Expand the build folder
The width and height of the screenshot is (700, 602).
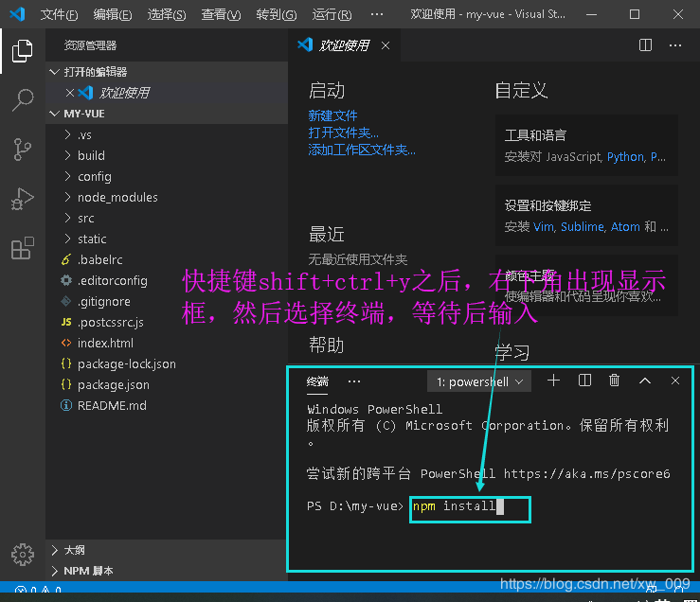(67, 155)
